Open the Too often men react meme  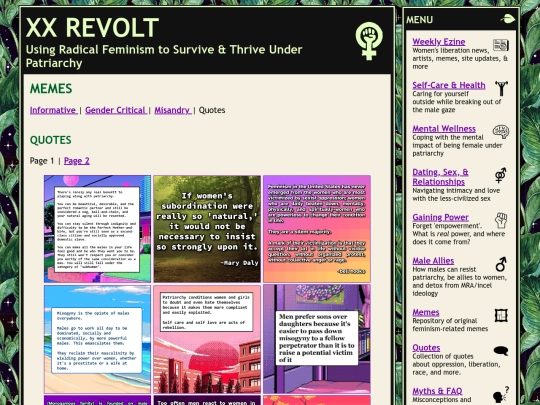[207, 400]
